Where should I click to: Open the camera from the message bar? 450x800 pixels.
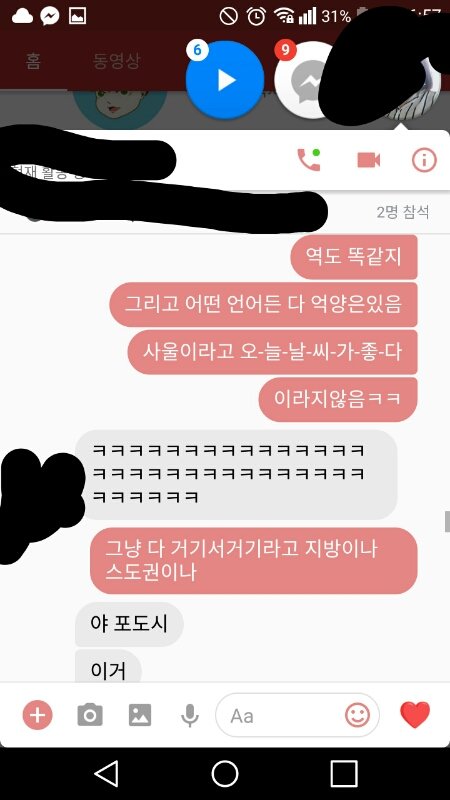(90, 715)
